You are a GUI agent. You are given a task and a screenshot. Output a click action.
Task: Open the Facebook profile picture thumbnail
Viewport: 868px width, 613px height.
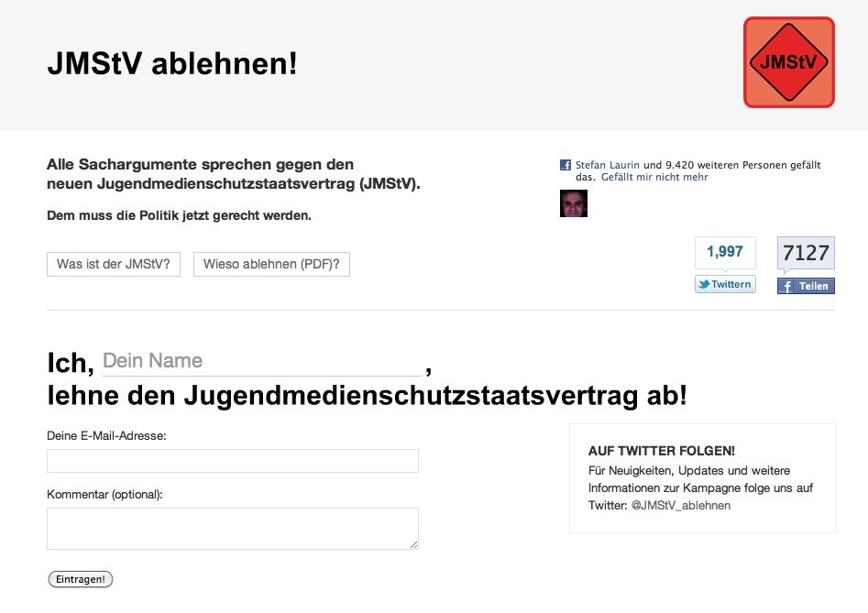(573, 203)
